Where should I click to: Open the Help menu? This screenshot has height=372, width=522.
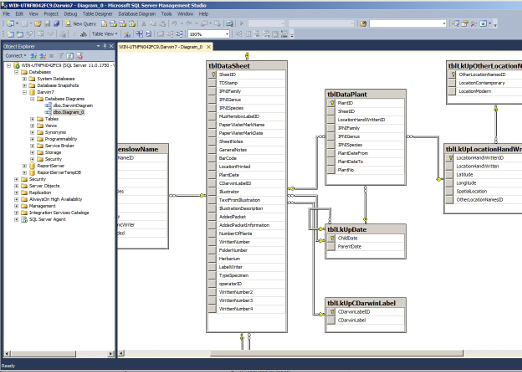point(203,14)
